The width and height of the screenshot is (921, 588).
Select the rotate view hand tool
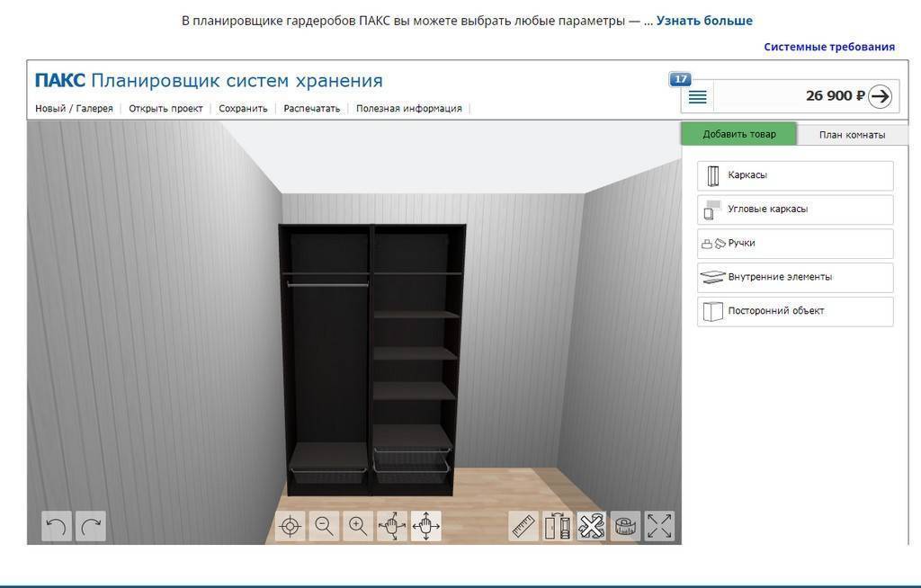(392, 526)
